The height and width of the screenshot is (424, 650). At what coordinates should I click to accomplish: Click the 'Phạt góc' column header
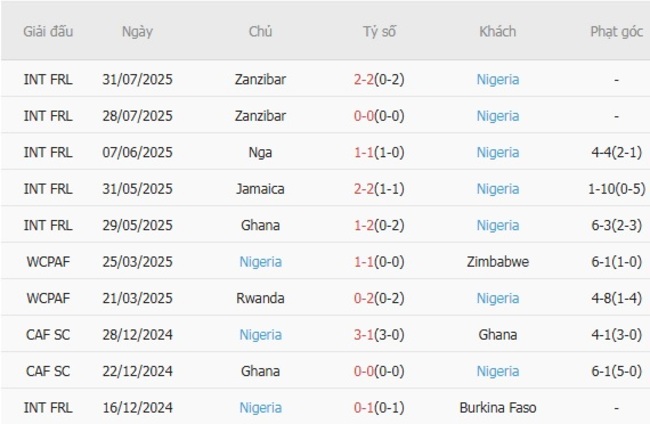pyautogui.click(x=616, y=31)
